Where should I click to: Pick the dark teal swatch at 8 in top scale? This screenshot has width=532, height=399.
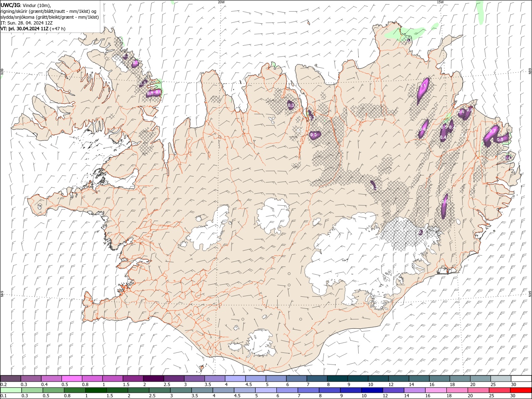click(337, 378)
